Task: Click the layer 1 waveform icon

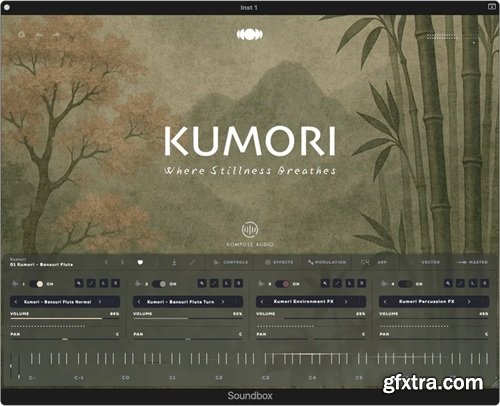Action: pos(15,284)
